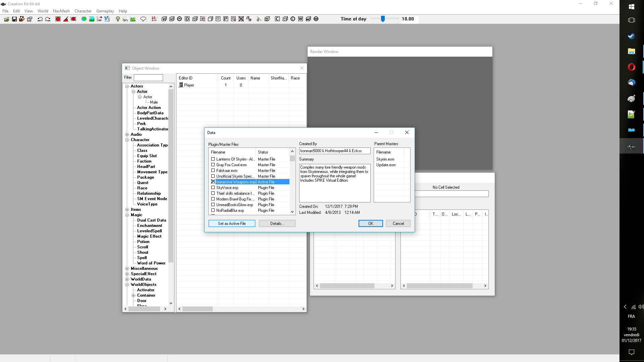Viewport: 644px width, 362px height.
Task: Click the circled W toolbar icon
Action: coord(316,19)
